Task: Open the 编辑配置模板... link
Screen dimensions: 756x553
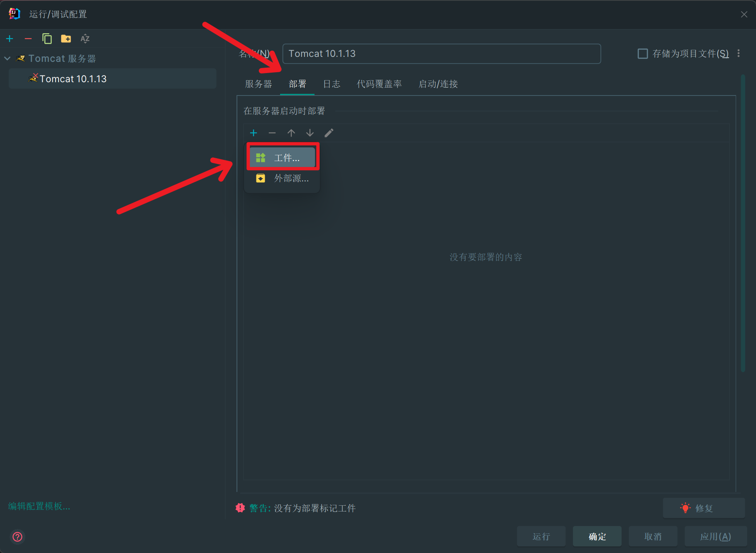Action: (x=39, y=506)
